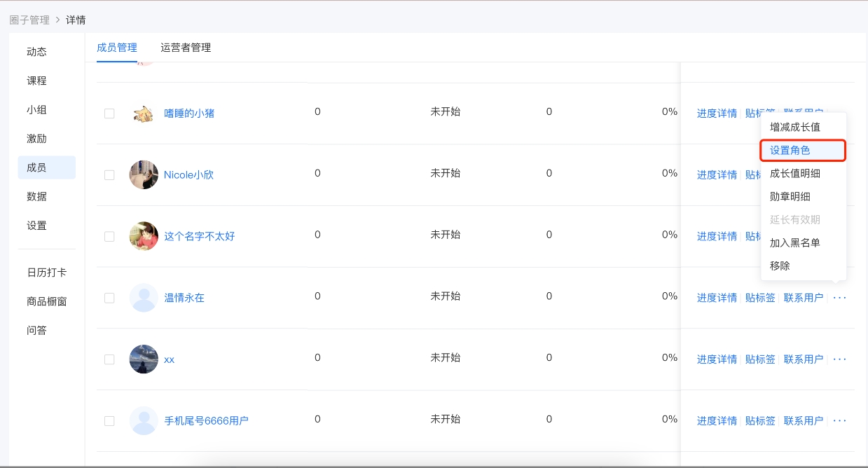Click xx user's avatar image
868x468 pixels.
click(x=144, y=359)
